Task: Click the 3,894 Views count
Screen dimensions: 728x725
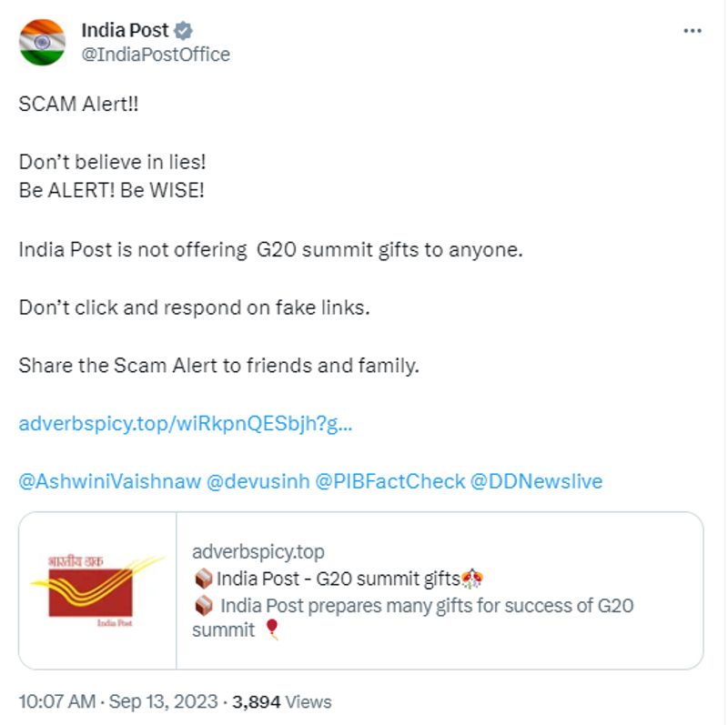Action: pyautogui.click(x=282, y=701)
